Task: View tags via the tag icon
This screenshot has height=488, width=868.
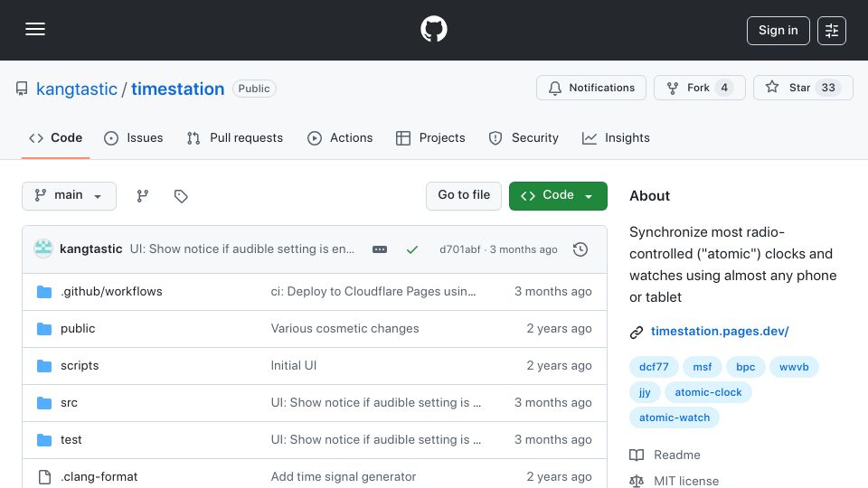Action: pyautogui.click(x=181, y=196)
